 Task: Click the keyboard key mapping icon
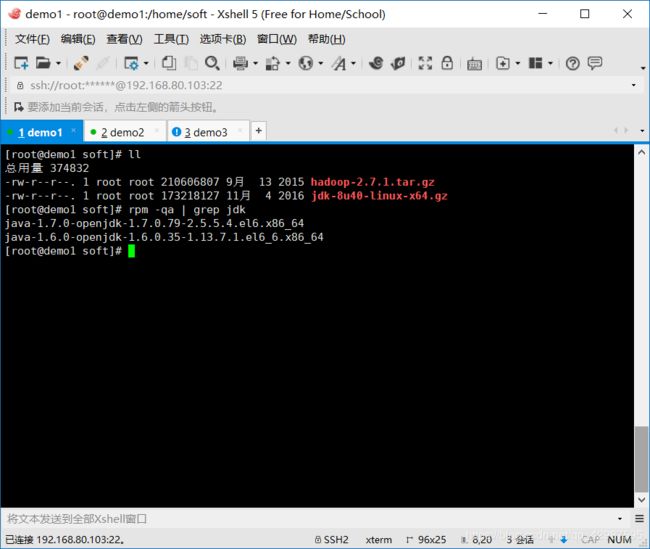[474, 64]
